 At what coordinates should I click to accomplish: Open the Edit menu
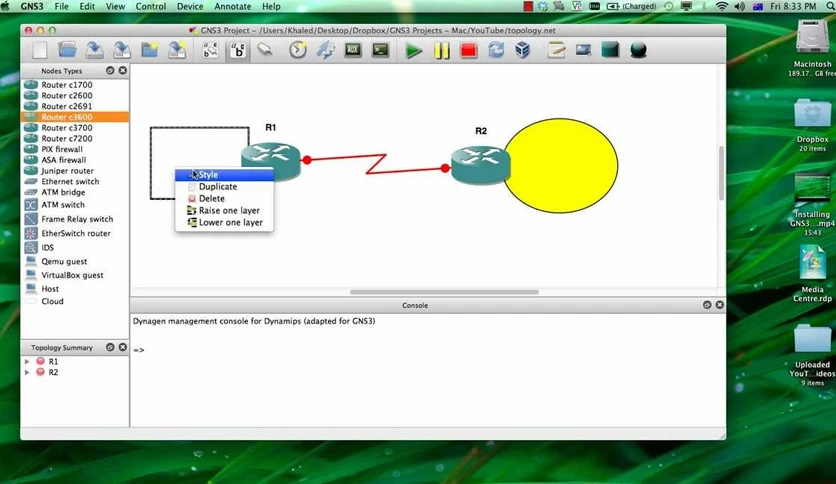[87, 6]
